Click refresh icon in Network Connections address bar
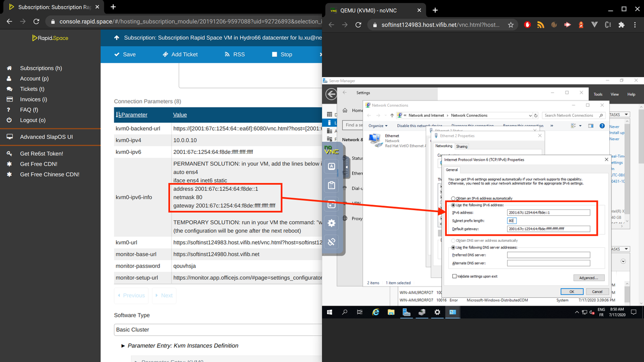 tap(536, 115)
